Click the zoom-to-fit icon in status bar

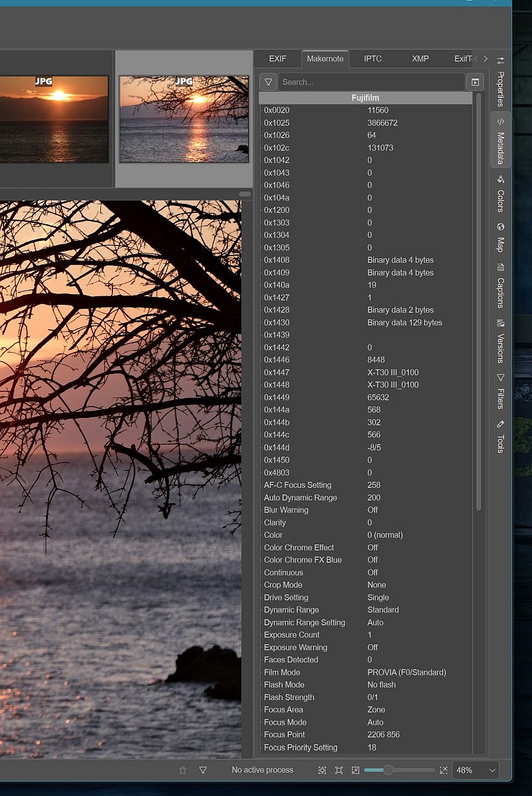[x=338, y=770]
